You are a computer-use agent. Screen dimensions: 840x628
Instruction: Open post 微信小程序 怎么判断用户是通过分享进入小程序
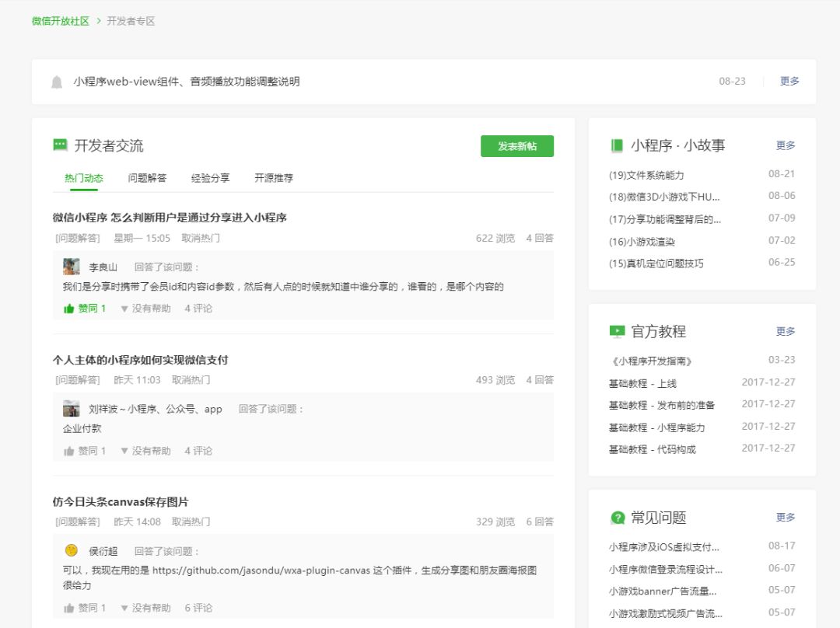(x=170, y=218)
